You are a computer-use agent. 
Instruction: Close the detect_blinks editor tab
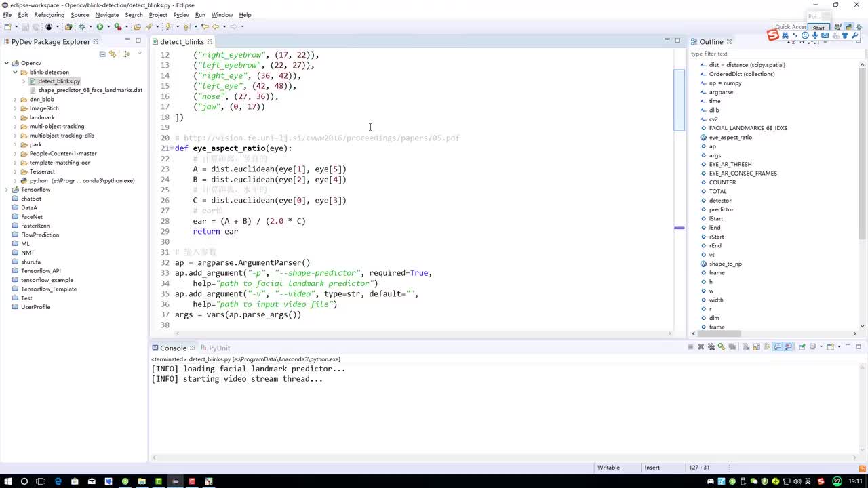point(210,42)
